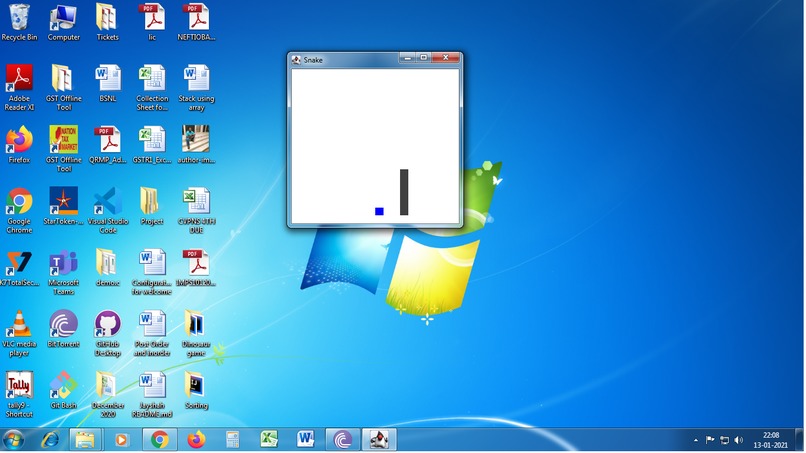
Task: Open the Windows Start menu orb
Action: click(13, 440)
